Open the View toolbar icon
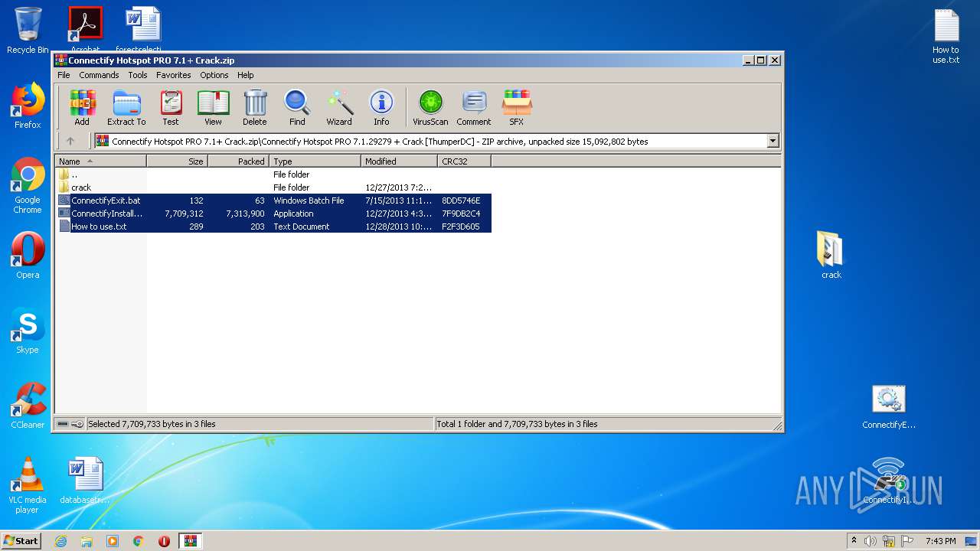 [x=213, y=107]
